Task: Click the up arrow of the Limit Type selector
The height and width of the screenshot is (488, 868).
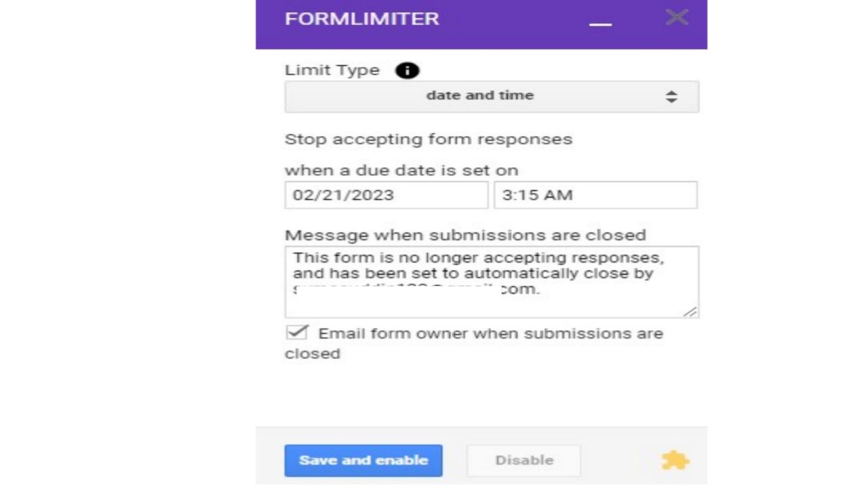Action: pyautogui.click(x=671, y=93)
